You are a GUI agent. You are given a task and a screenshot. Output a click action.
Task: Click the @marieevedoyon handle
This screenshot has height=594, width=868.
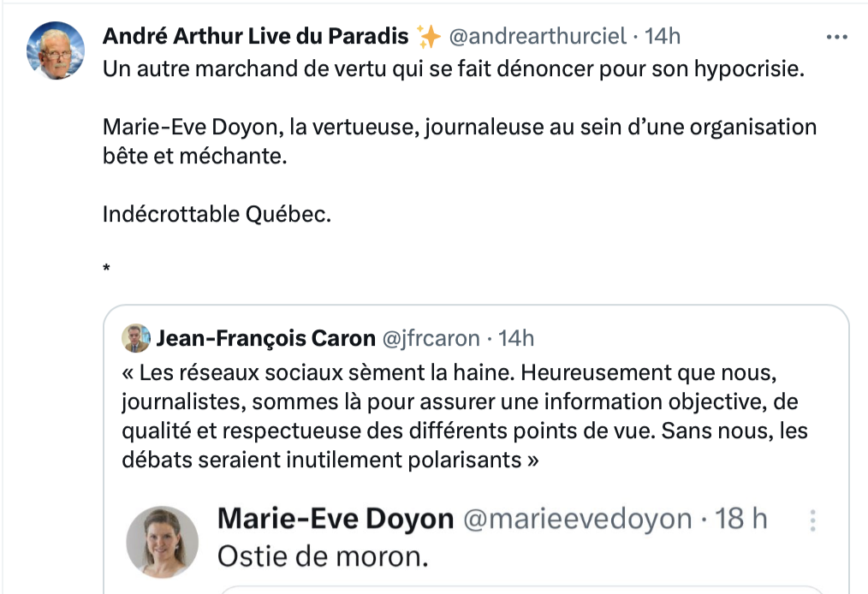coord(577,519)
